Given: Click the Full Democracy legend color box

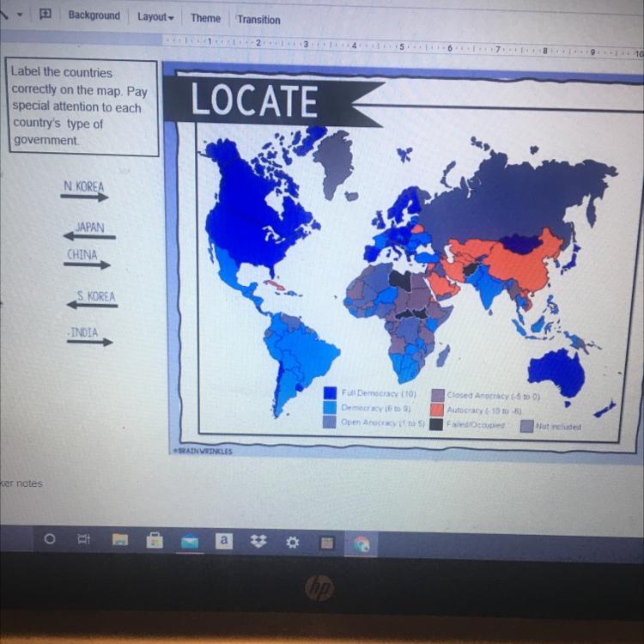Looking at the screenshot, I should point(330,393).
